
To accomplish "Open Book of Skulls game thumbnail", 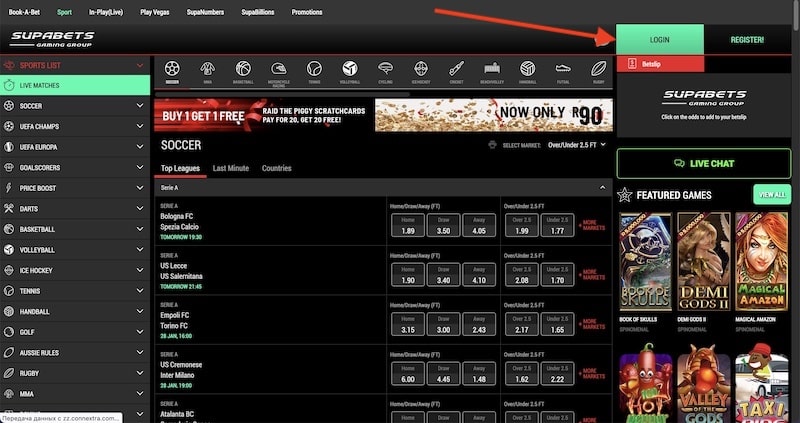I will pos(645,262).
